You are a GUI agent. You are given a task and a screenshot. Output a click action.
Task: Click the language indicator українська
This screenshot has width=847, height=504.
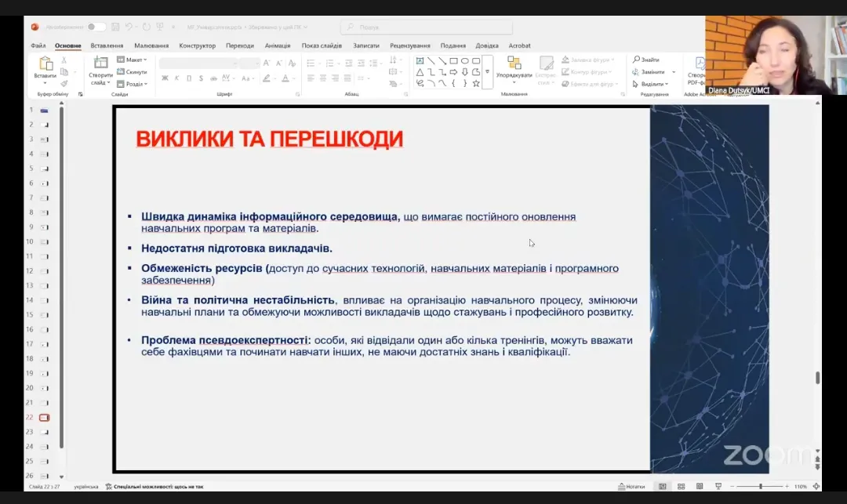click(x=86, y=486)
